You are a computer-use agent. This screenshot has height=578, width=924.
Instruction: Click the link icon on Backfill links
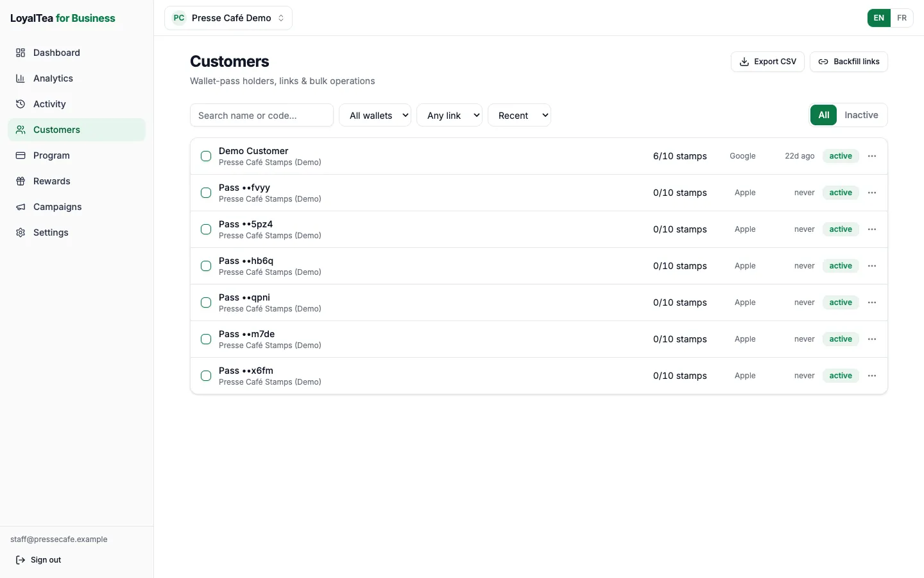click(x=823, y=62)
